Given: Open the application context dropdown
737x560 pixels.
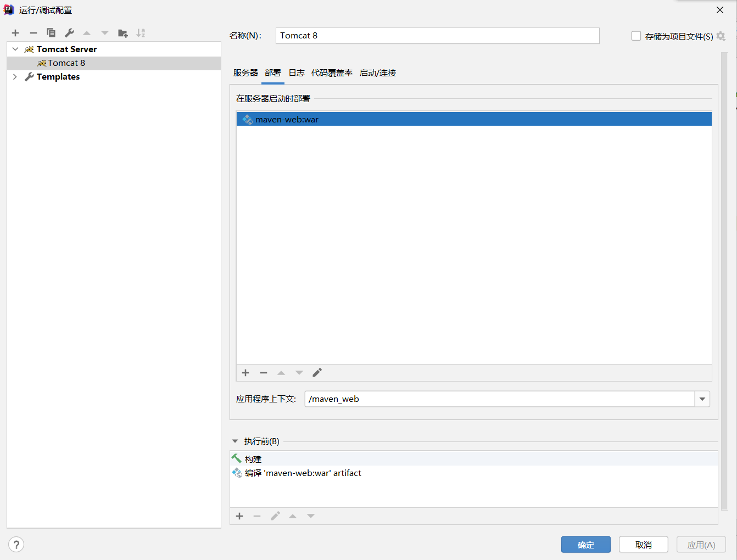Looking at the screenshot, I should (702, 399).
